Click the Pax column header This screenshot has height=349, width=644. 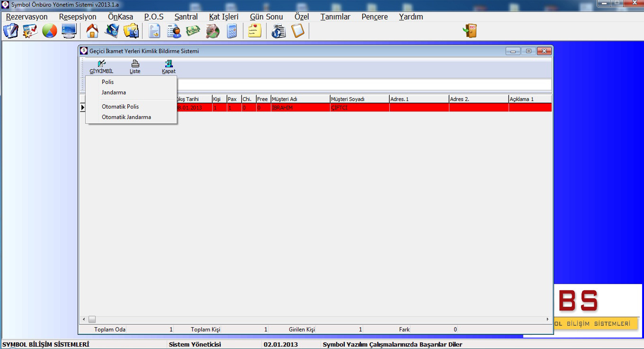coord(234,99)
